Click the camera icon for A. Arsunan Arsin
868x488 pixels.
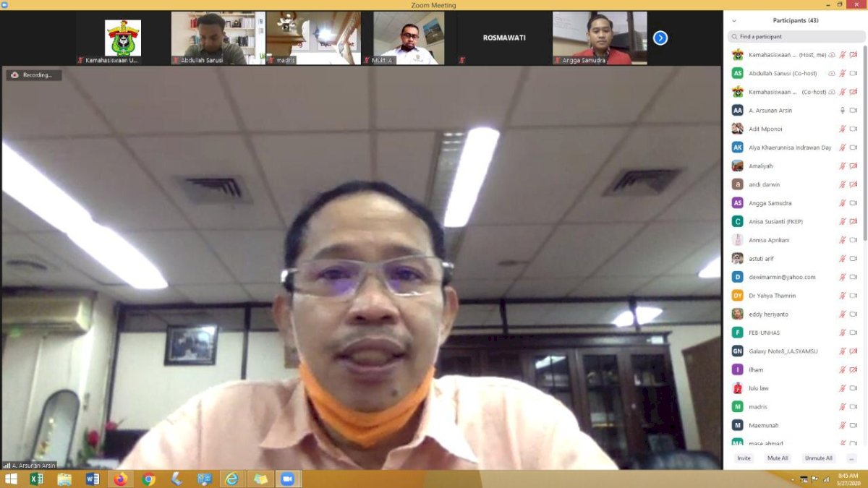coord(854,111)
